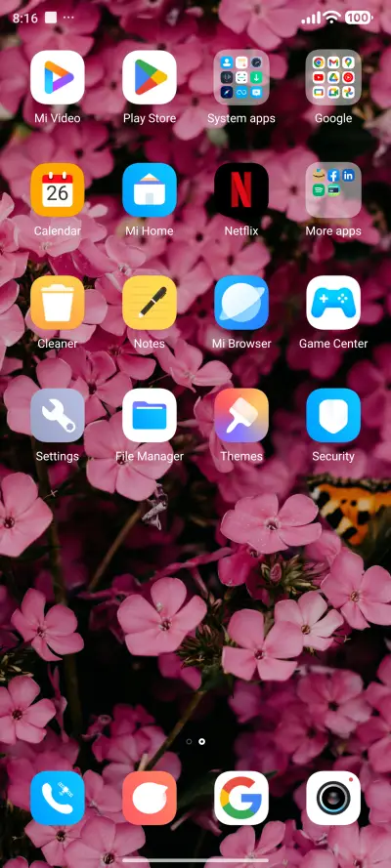Open the System apps folder

tap(241, 77)
